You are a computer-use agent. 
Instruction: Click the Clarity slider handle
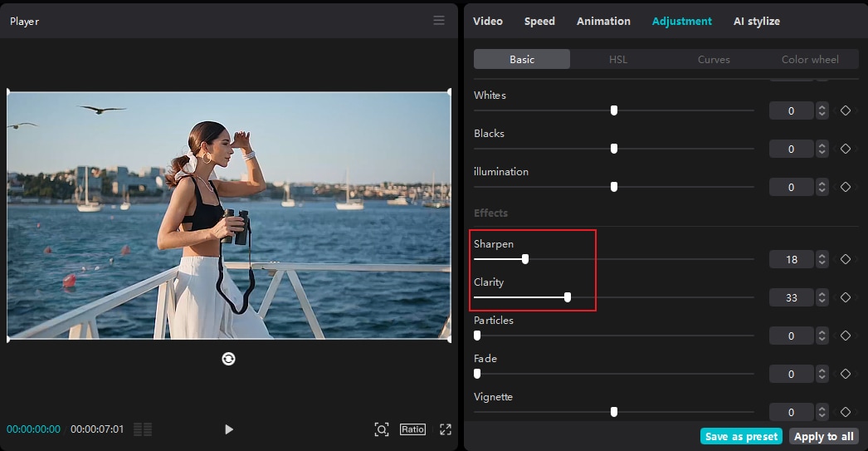pyautogui.click(x=568, y=297)
